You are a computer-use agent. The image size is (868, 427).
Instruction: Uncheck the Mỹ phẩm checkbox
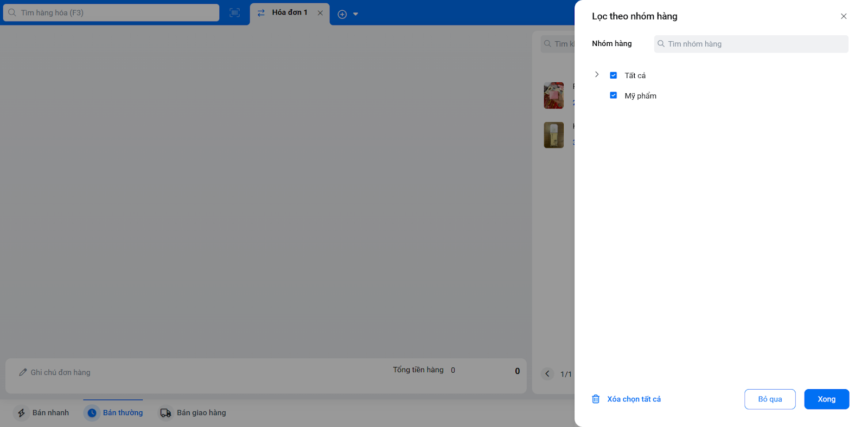[x=614, y=95]
